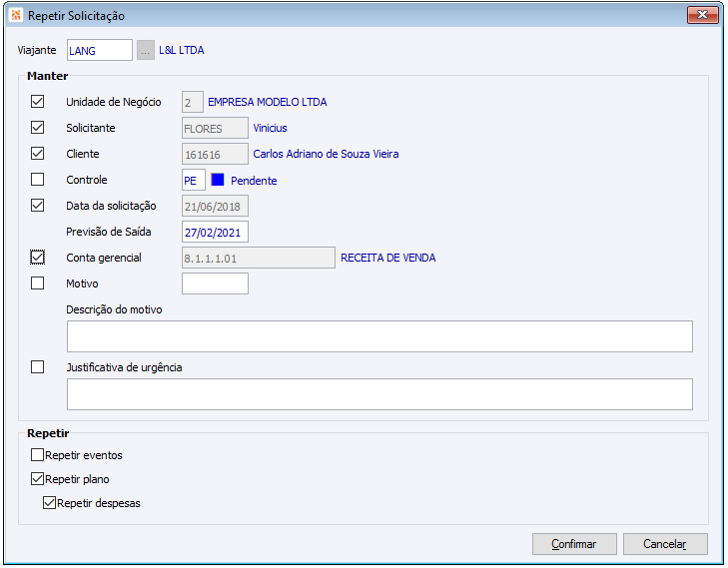
Task: Uncheck the Conta gerencial checkbox
Action: pyautogui.click(x=38, y=258)
